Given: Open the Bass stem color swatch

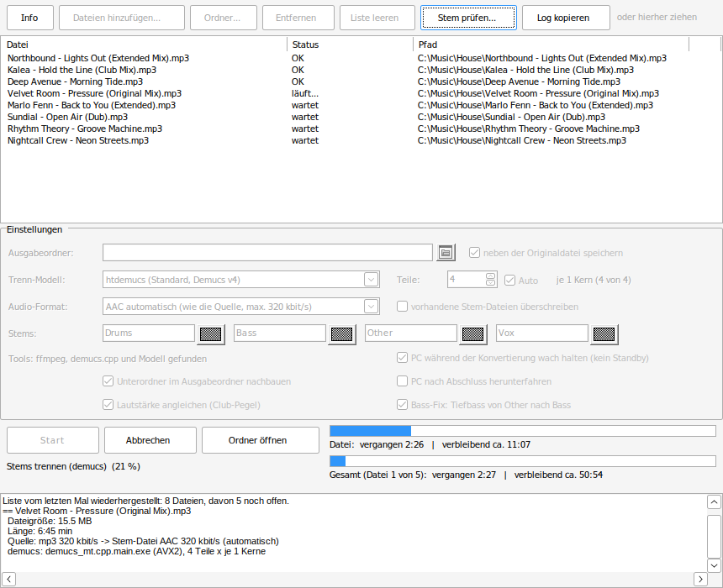Looking at the screenshot, I should pos(341,334).
